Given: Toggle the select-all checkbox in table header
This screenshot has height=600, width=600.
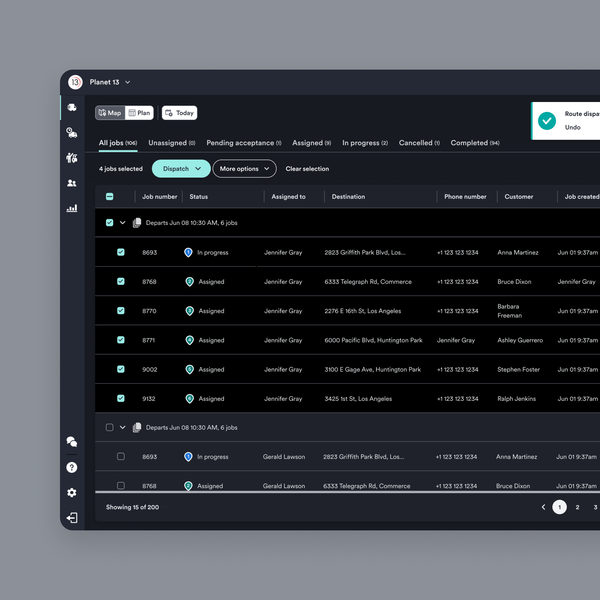Looking at the screenshot, I should point(110,197).
